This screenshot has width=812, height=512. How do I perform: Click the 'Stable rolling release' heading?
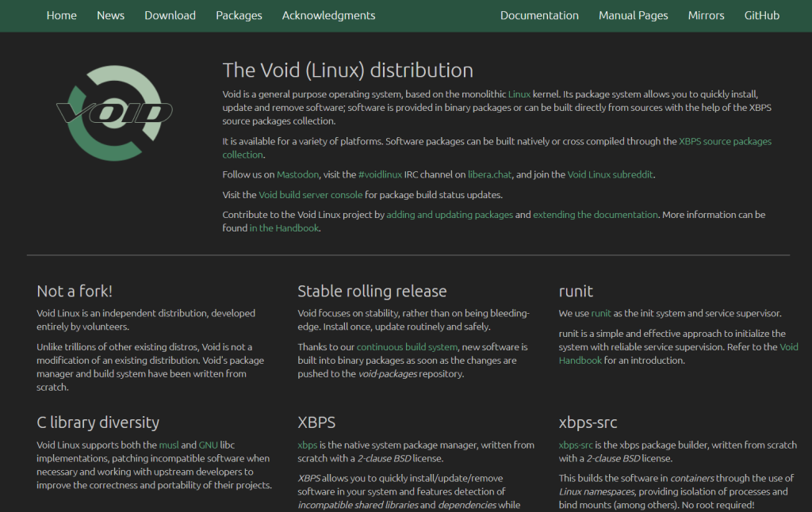click(372, 291)
